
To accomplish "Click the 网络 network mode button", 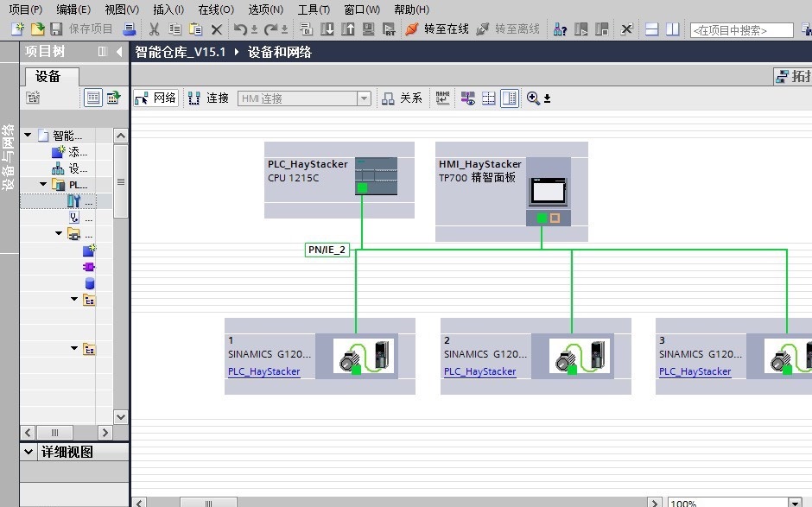I will click(155, 98).
